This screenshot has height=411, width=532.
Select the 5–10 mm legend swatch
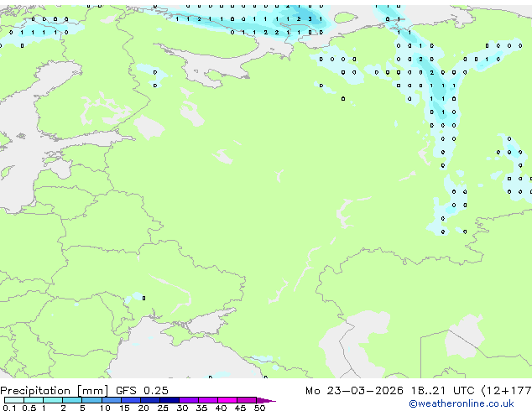91,400
